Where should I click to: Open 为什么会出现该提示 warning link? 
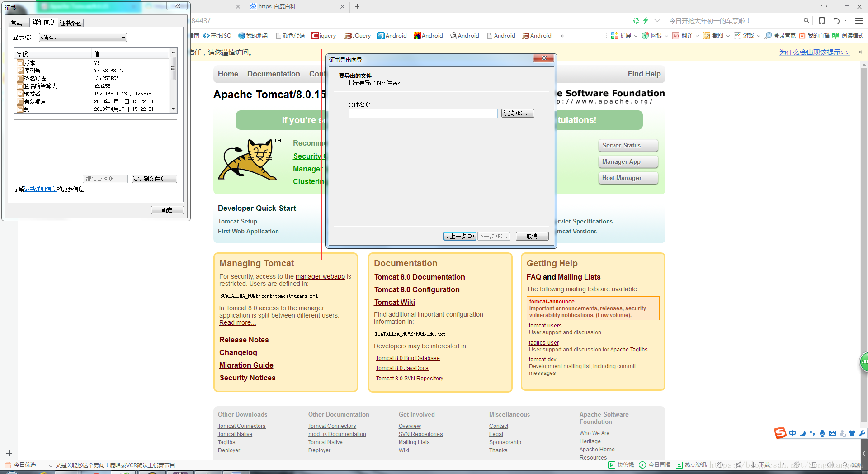(x=815, y=52)
